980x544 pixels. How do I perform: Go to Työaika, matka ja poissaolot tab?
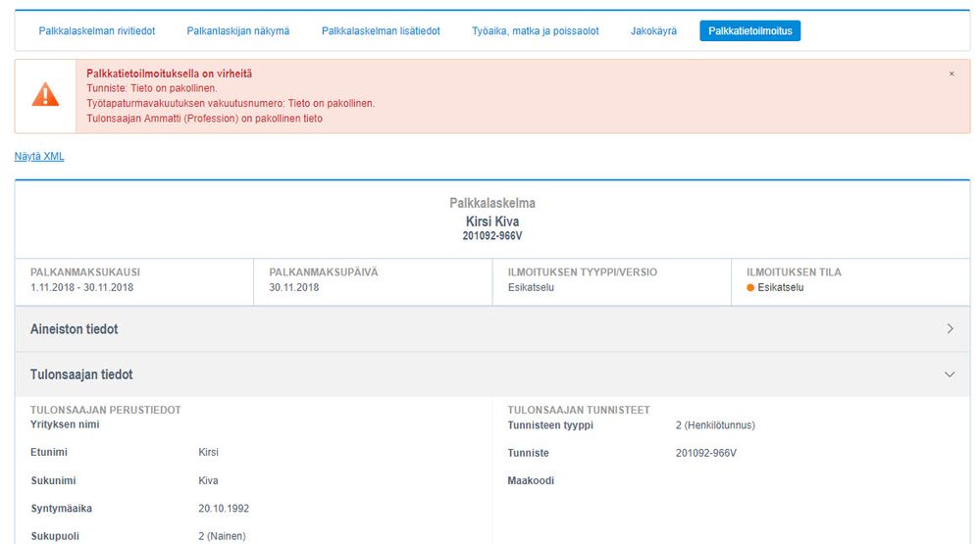(535, 30)
